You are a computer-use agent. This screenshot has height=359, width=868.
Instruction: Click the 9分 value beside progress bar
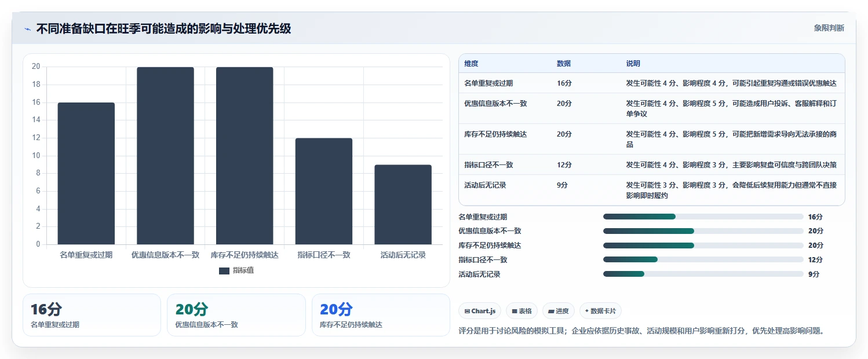click(814, 274)
